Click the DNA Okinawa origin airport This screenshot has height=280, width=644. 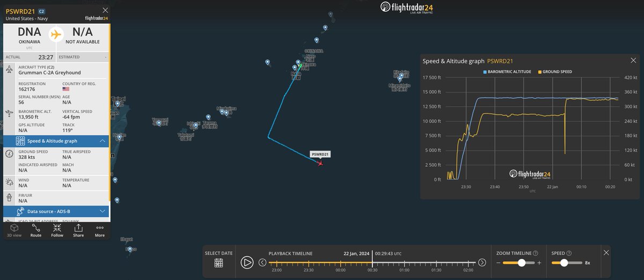29,35
